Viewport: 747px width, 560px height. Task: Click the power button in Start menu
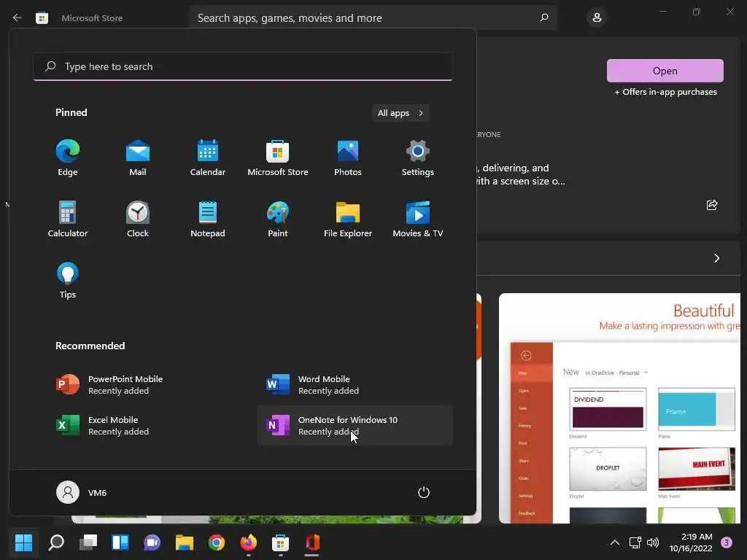point(424,492)
